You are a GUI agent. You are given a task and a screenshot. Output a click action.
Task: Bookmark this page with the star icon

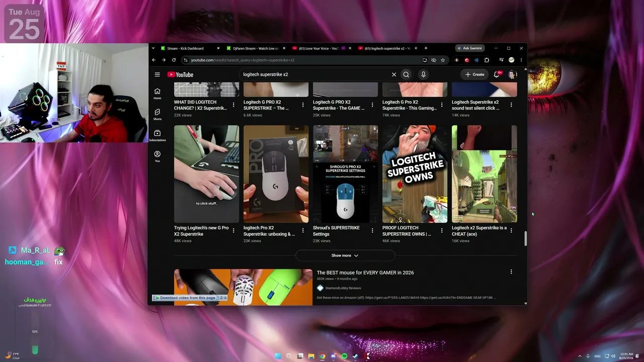pos(443,60)
